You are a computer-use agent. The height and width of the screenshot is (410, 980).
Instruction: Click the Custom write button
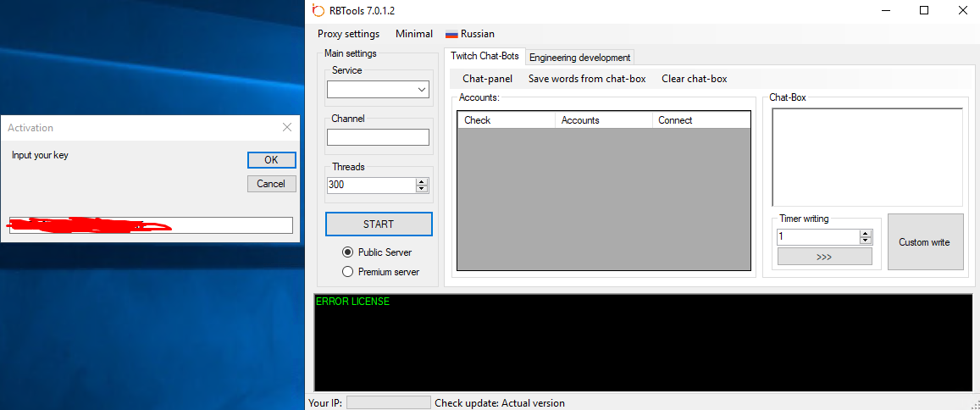[x=925, y=242]
